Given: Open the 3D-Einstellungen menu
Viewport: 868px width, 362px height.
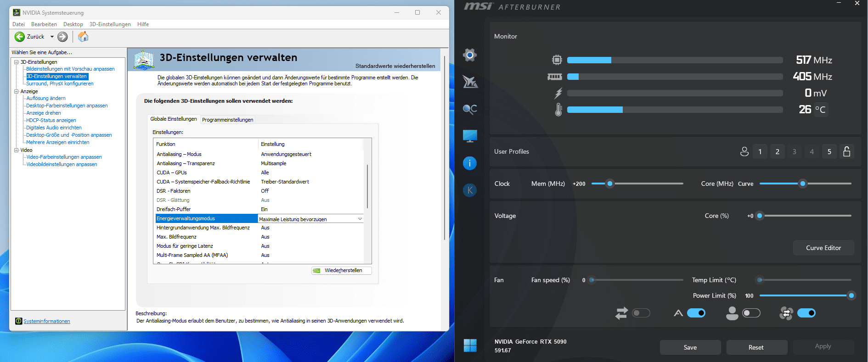Looking at the screenshot, I should (110, 24).
